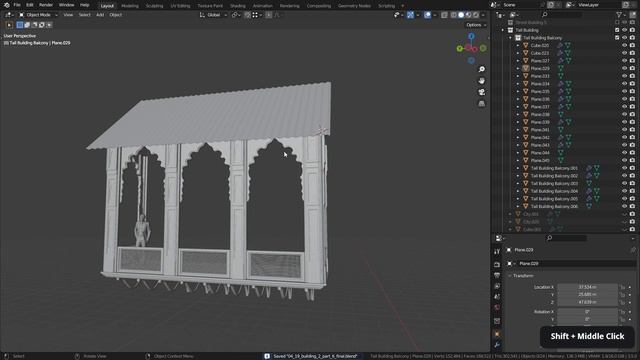Collapse the Tall Building Balcony collection
Viewport: 640px width, 360px height.
[510, 38]
